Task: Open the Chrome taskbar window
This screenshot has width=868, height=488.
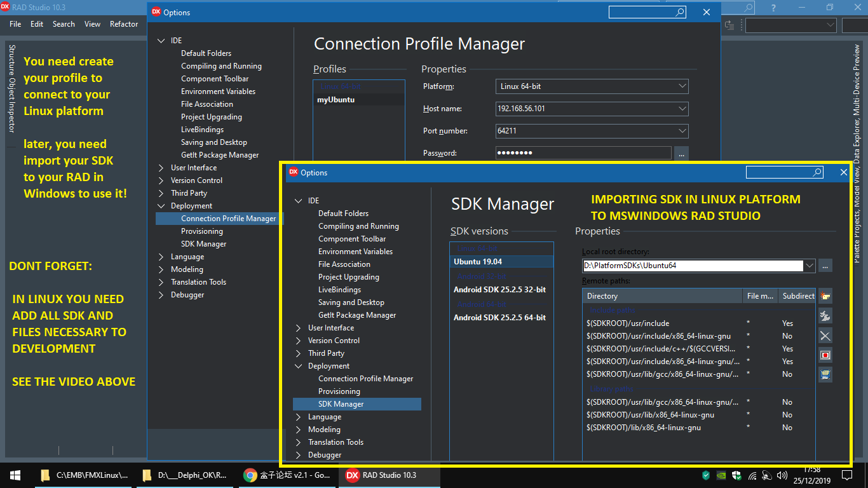Action: pos(287,475)
